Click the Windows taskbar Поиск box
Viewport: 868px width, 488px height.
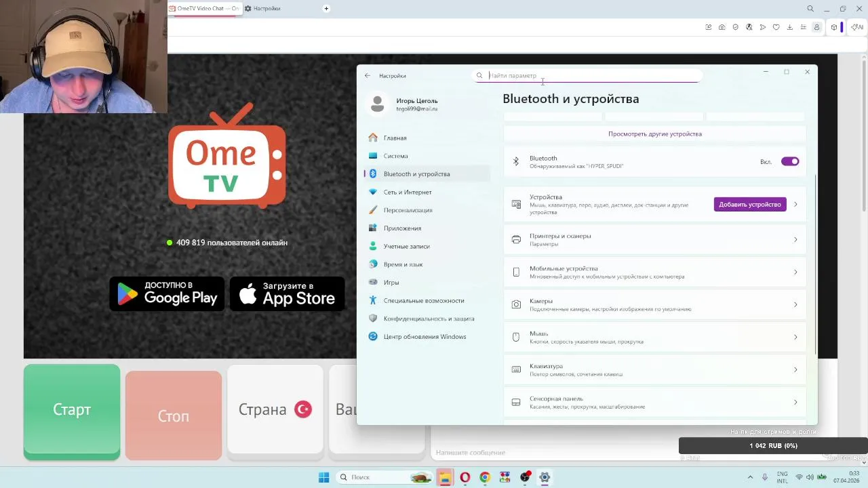pos(384,477)
